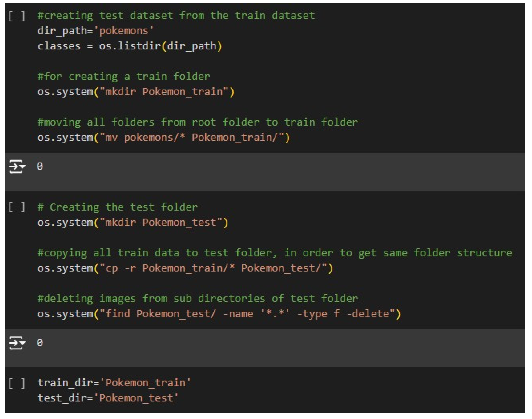Toggle the first cell's output icon
The image size is (532, 419).
point(17,167)
